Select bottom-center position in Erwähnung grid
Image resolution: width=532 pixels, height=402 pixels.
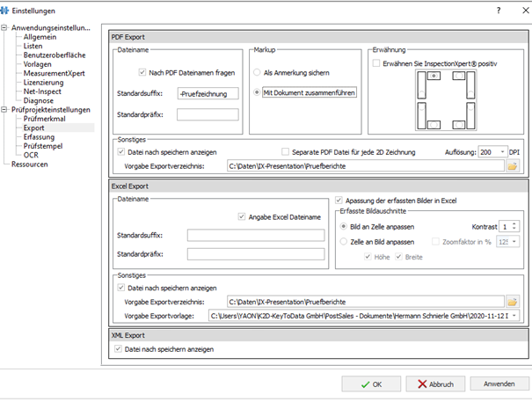[x=432, y=125]
